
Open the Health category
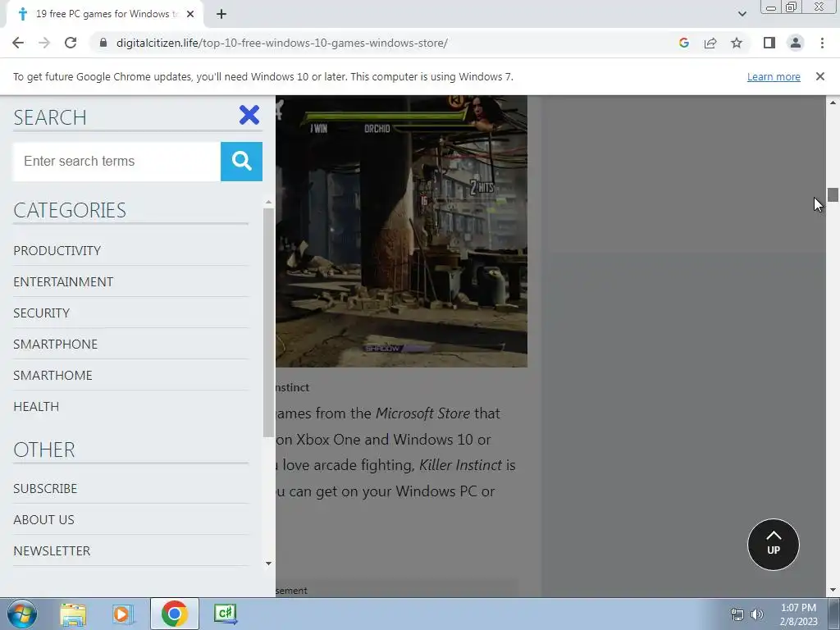coord(36,407)
